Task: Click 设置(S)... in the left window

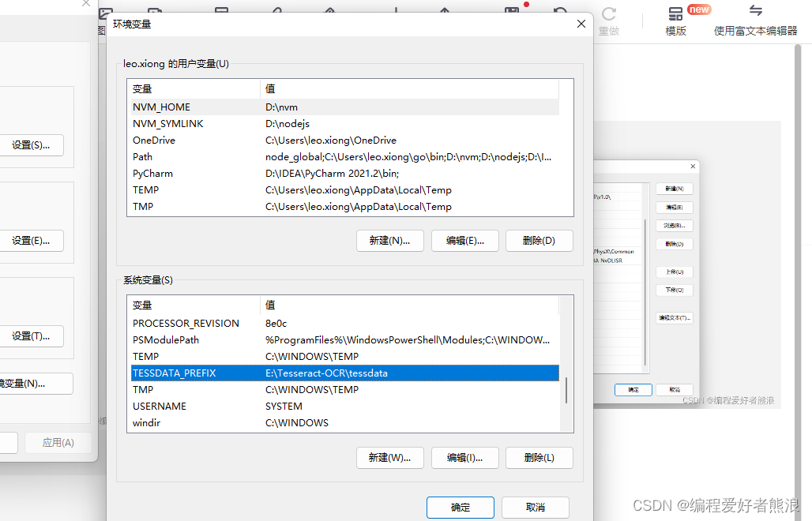Action: point(31,145)
